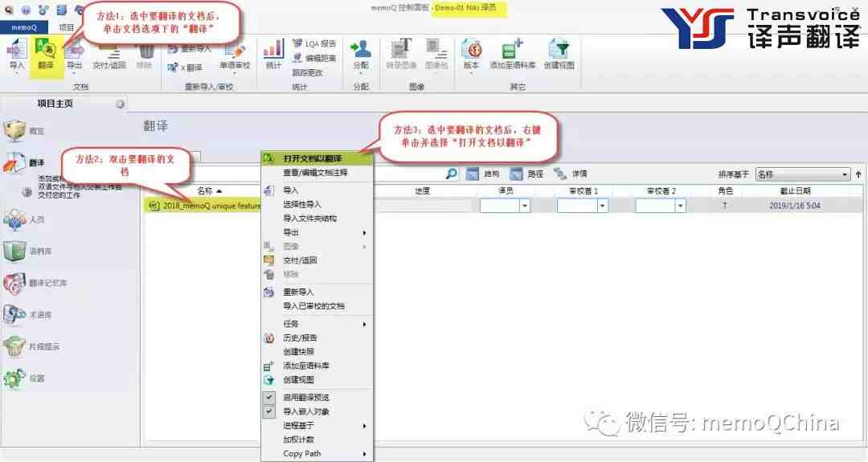Choose 创建快照 in context menu
Image resolution: width=868 pixels, height=462 pixels.
tap(317, 351)
